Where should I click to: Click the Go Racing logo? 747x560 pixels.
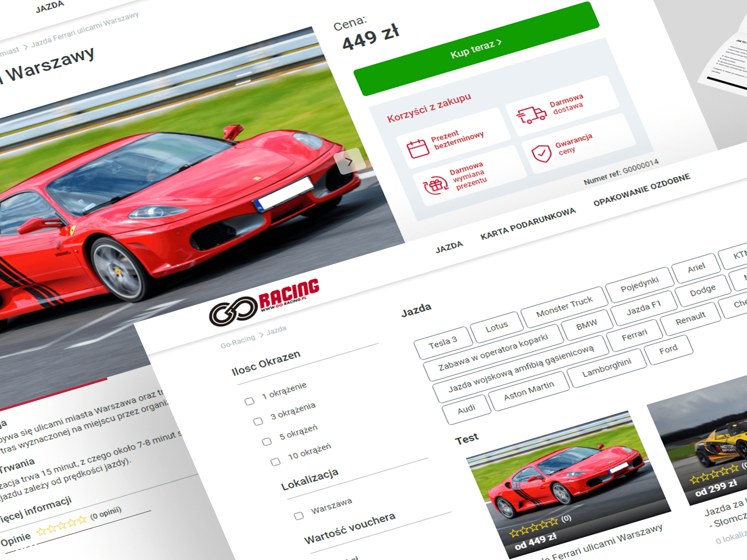(x=264, y=302)
